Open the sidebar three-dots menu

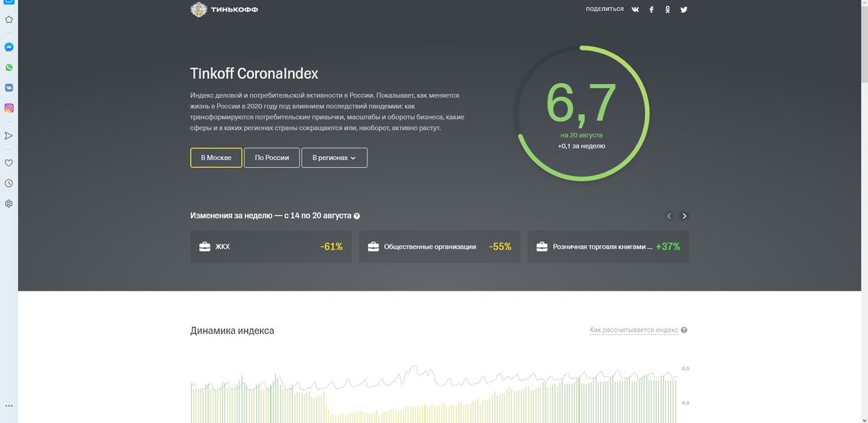9,406
